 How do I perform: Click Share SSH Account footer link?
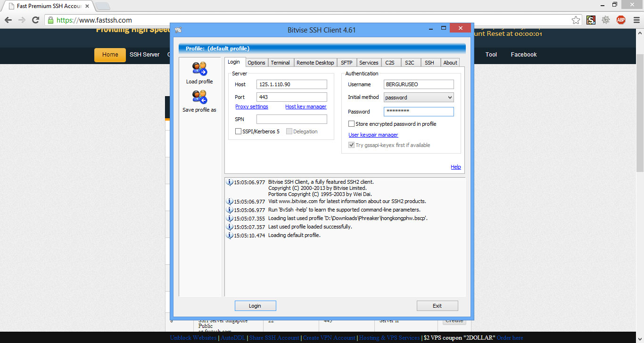(x=274, y=338)
